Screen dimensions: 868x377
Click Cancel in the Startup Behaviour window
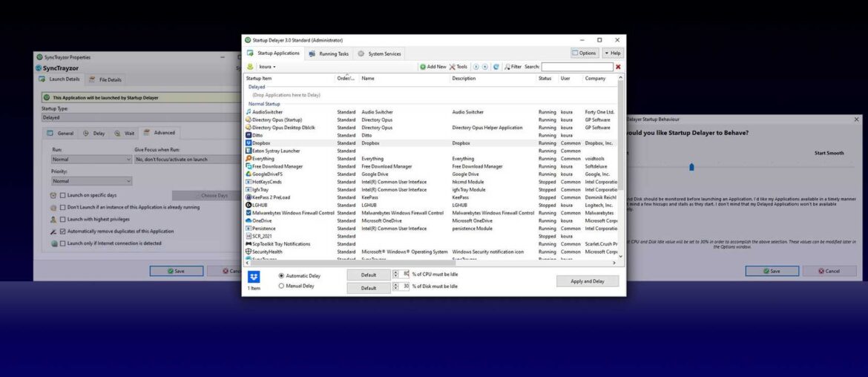829,272
